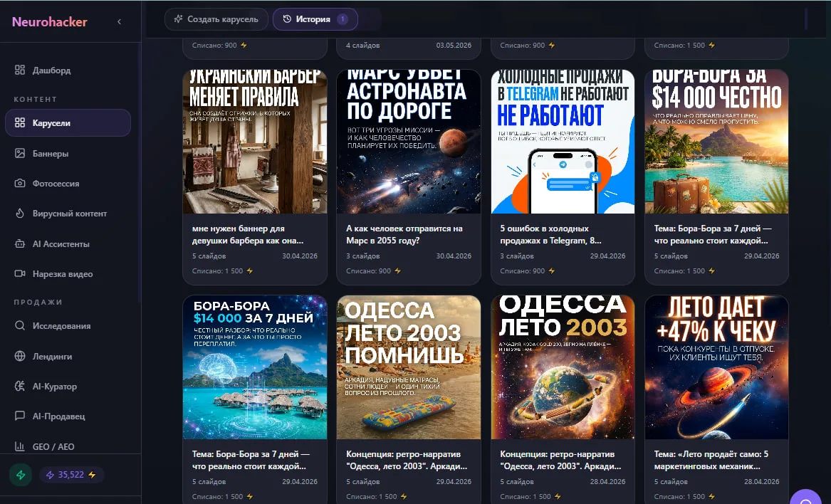Viewport: 831px width, 504px height.
Task: Click the AI-Куратор icon
Action: (x=20, y=386)
